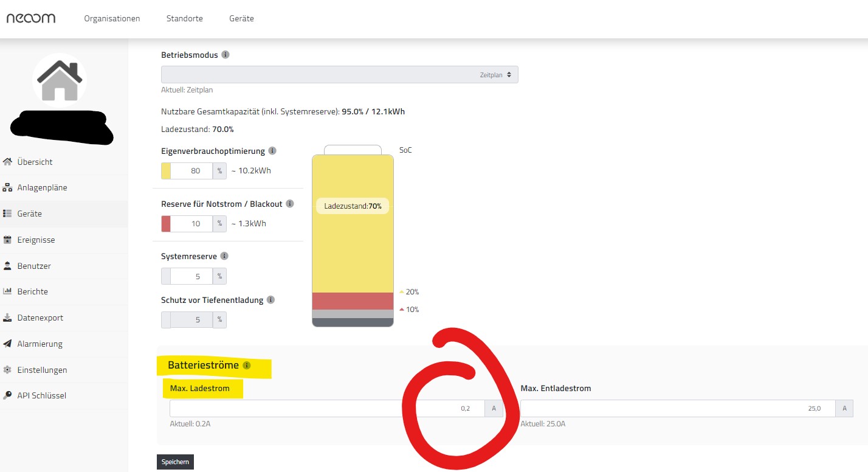Focus the Eigenverbrauchoptimierung percent field

191,171
